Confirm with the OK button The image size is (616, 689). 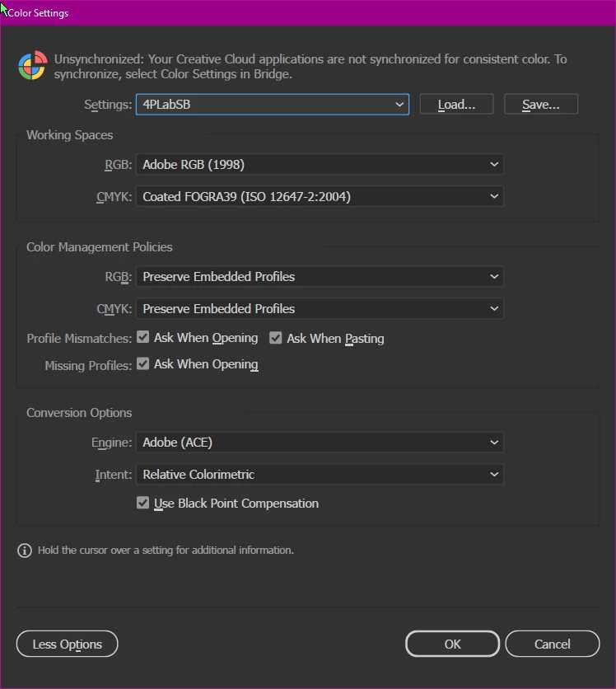coord(452,644)
